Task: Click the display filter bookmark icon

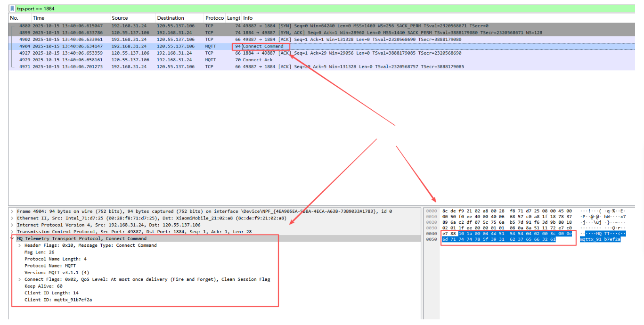Action: pos(12,8)
